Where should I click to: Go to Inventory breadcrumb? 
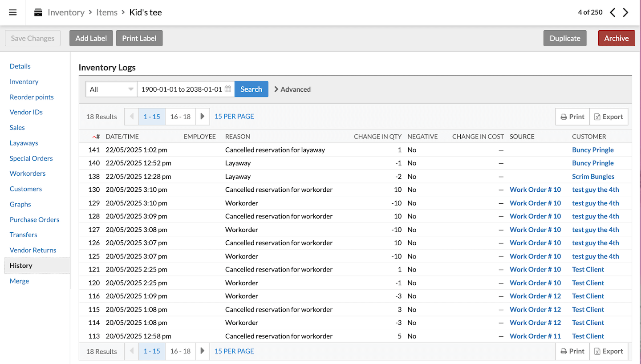[66, 12]
